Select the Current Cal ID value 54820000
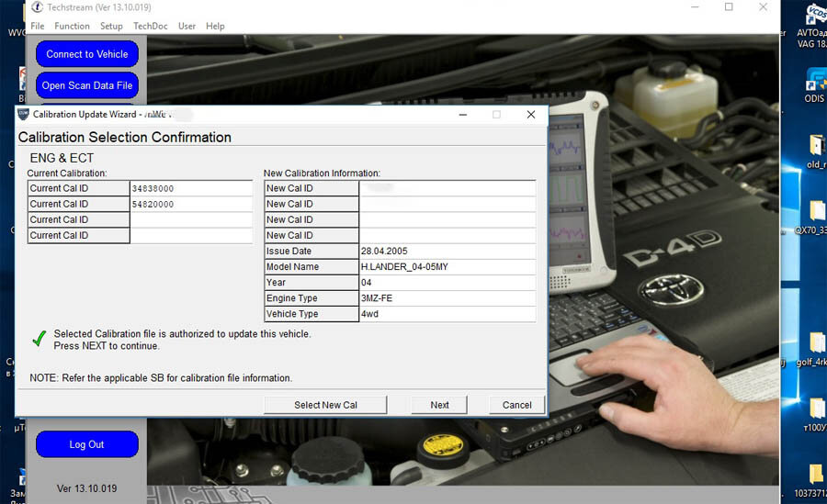 [x=153, y=204]
